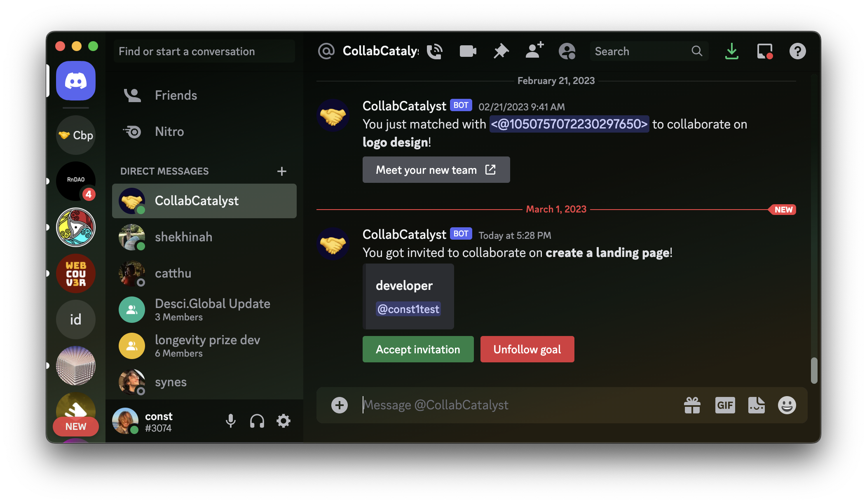Start a video call
867x504 pixels.
[x=468, y=51]
